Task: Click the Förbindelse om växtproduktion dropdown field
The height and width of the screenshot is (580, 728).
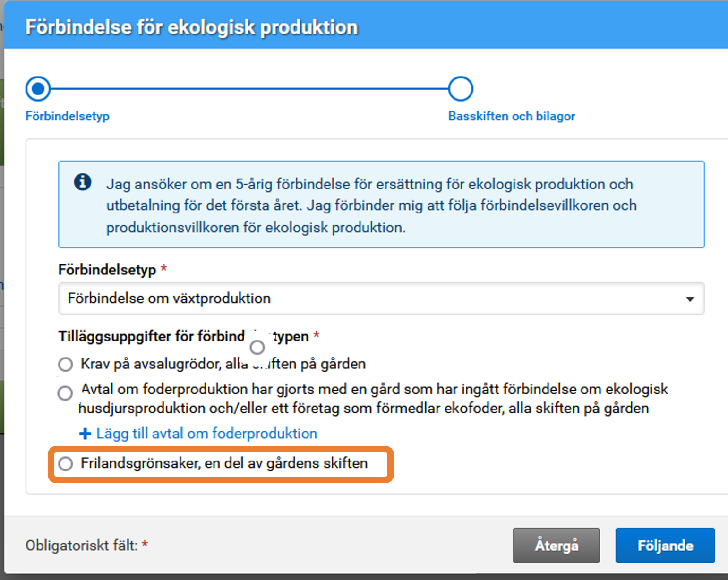Action: tap(331, 299)
